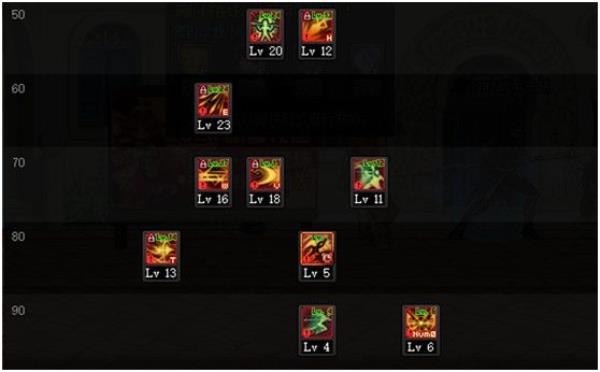The width and height of the screenshot is (600, 372).
Task: Toggle the lock on the Lv 13 skill
Action: [151, 238]
